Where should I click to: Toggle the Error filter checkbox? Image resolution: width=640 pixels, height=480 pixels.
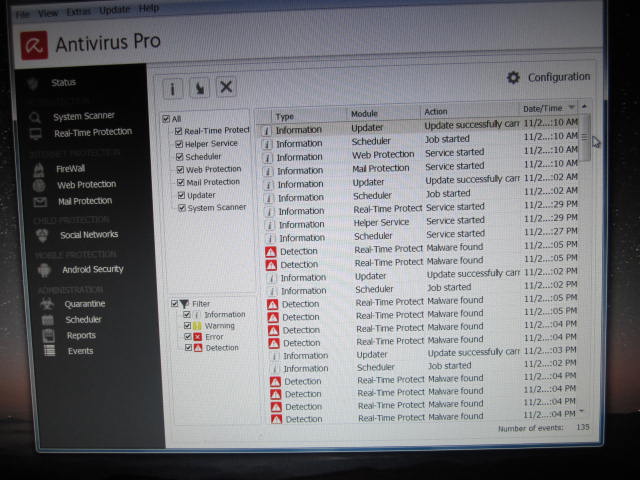click(x=188, y=337)
